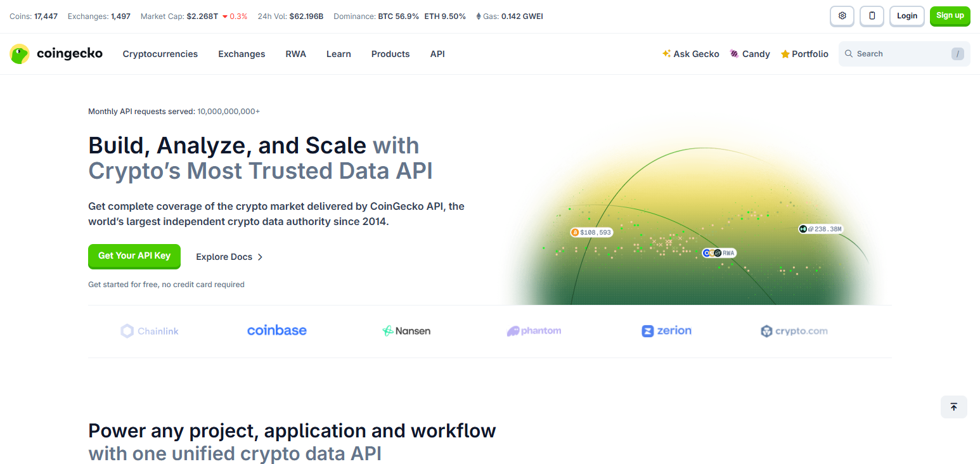Open the Candy link
The height and width of the screenshot is (464, 980).
tap(750, 54)
